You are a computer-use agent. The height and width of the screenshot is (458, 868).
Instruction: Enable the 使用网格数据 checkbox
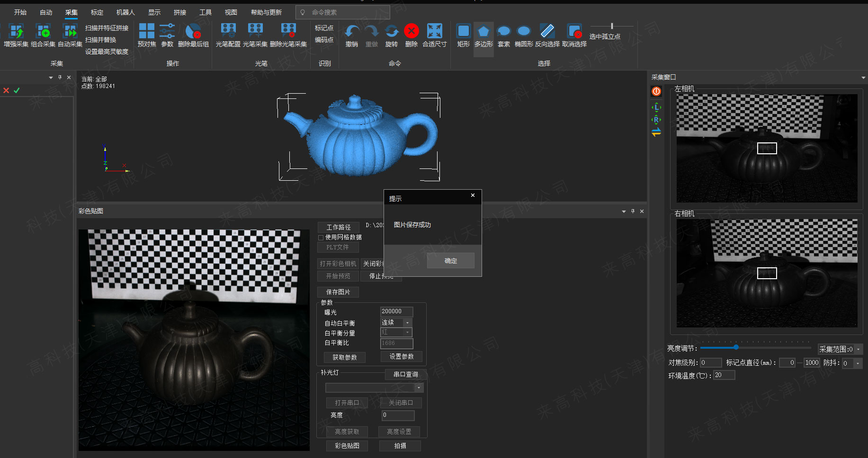[321, 238]
